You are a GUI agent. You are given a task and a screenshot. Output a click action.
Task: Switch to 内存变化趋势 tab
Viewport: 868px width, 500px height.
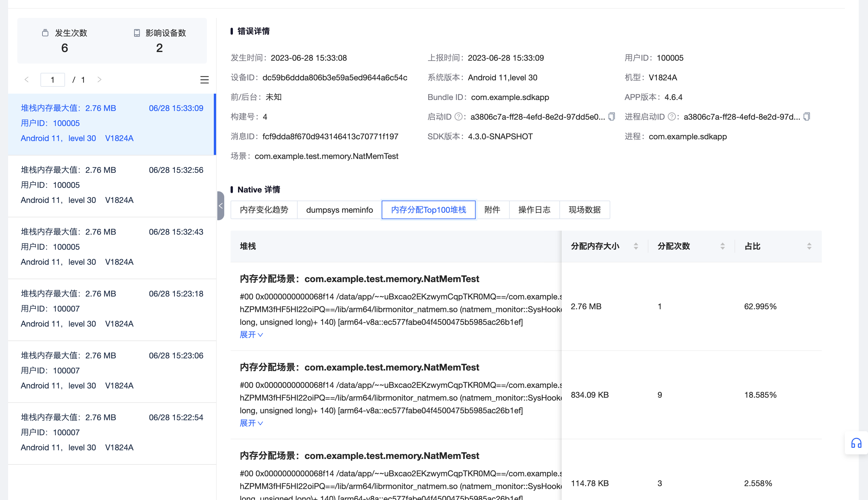(264, 210)
